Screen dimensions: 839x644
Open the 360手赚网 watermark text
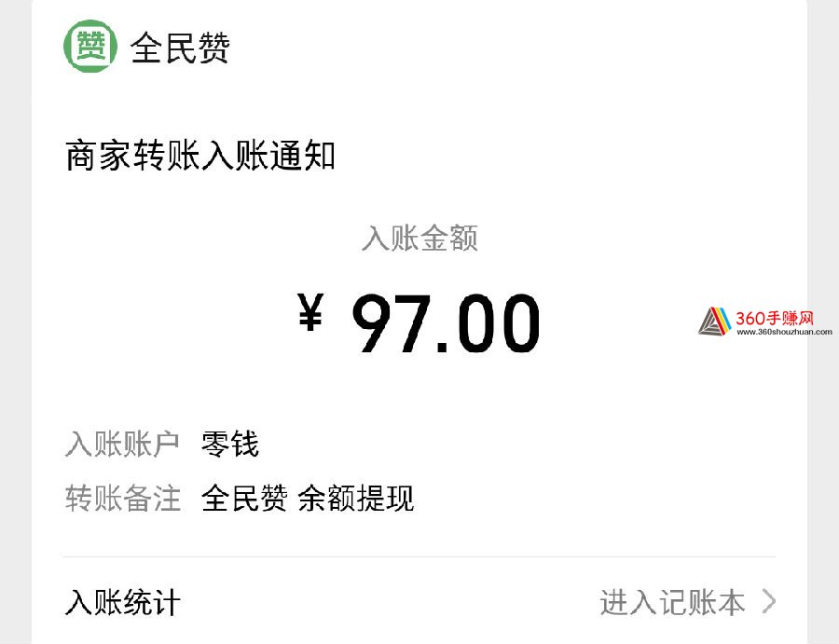(775, 318)
